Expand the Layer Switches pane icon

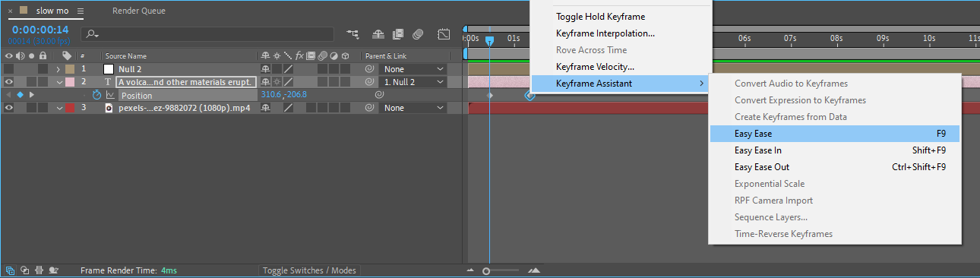10,270
